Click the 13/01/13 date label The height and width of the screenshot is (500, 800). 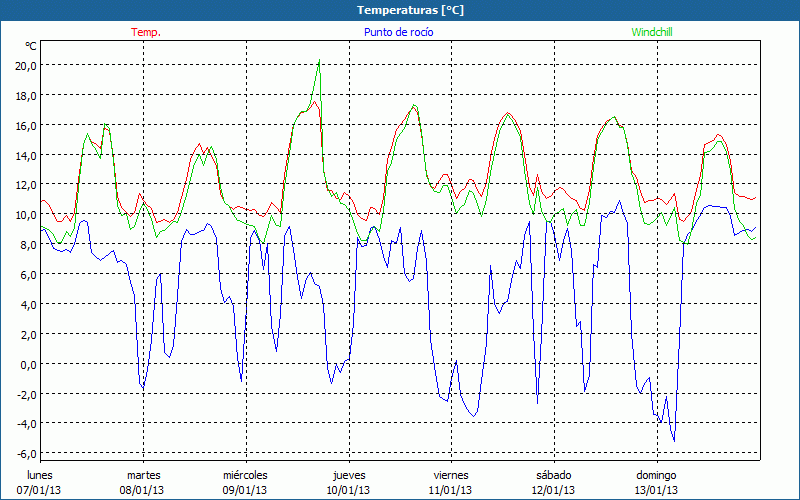click(x=657, y=490)
